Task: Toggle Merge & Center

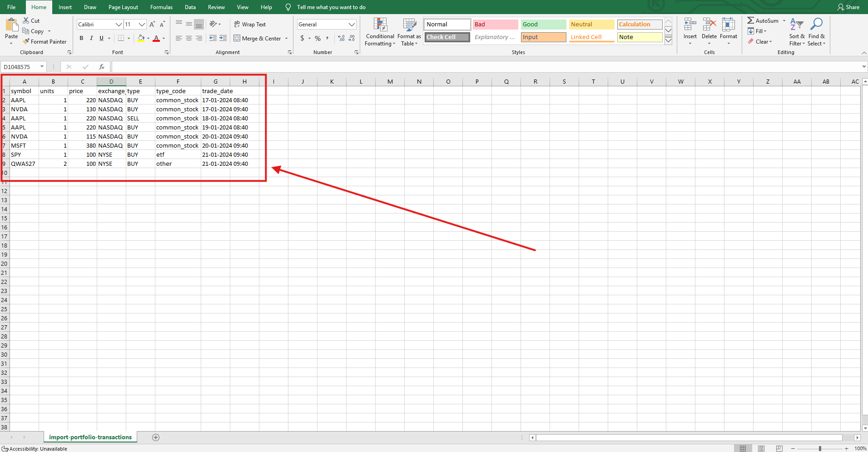Action: 258,38
